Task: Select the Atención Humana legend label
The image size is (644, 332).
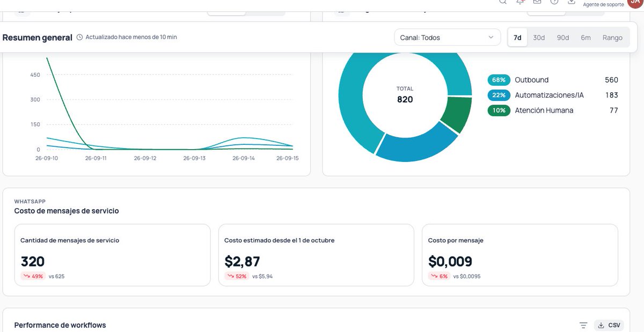Action: [x=544, y=110]
